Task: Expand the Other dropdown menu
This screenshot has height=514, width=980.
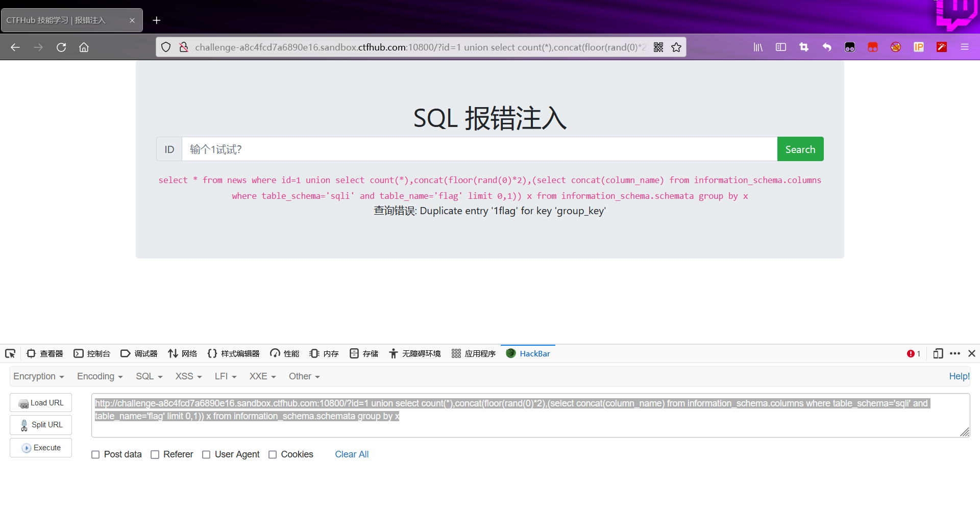Action: click(304, 376)
